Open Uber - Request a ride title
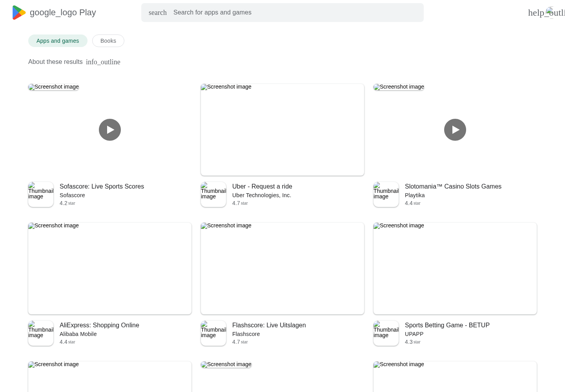565x392 pixels. pyautogui.click(x=262, y=187)
